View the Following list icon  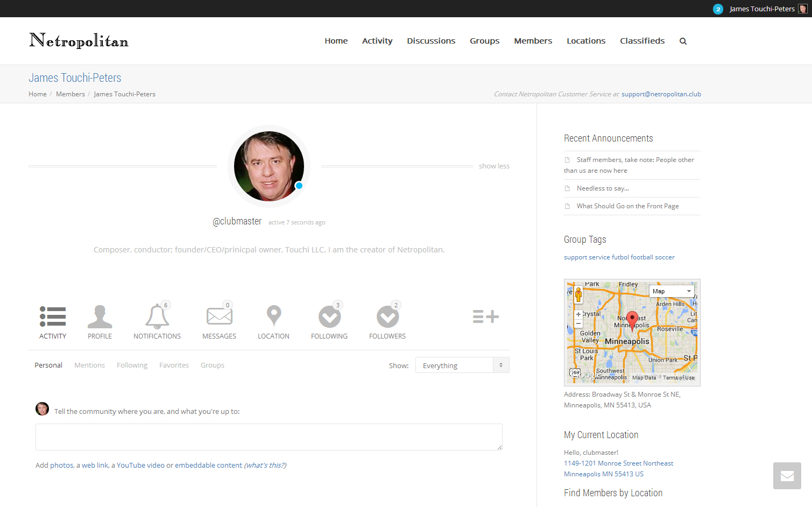[x=329, y=316]
